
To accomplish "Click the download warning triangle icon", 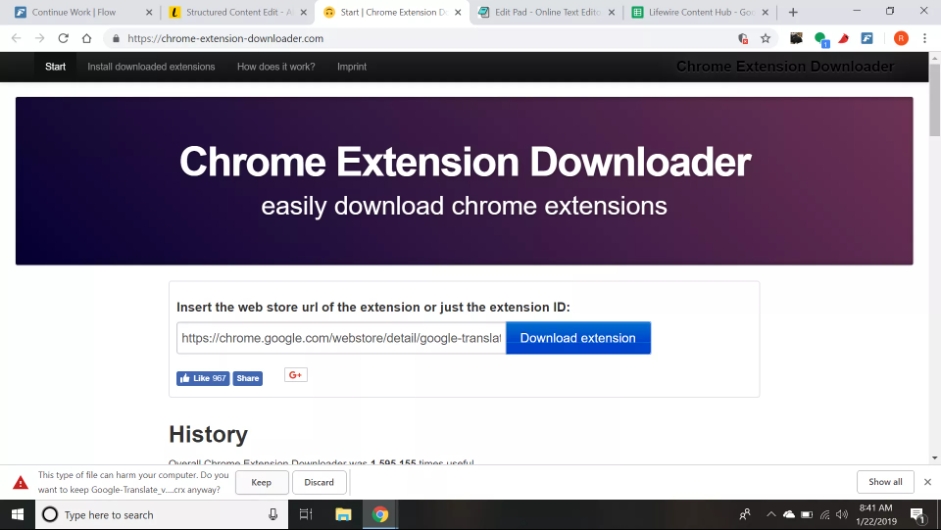I will (x=20, y=483).
